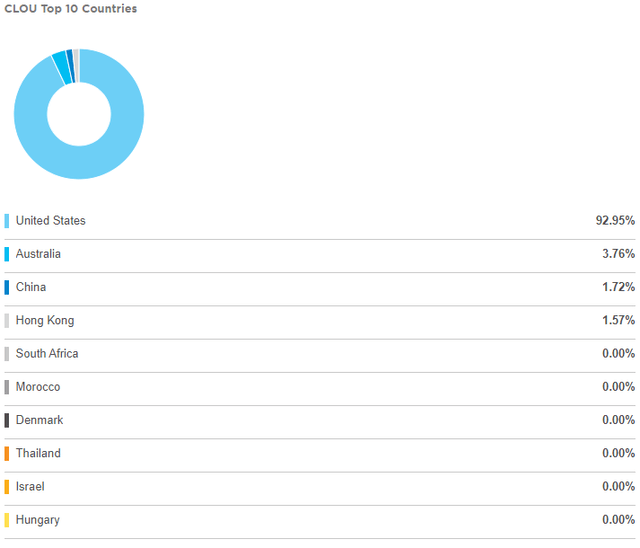The height and width of the screenshot is (548, 640).
Task: Click the Hong Kong country label
Action: (x=45, y=321)
